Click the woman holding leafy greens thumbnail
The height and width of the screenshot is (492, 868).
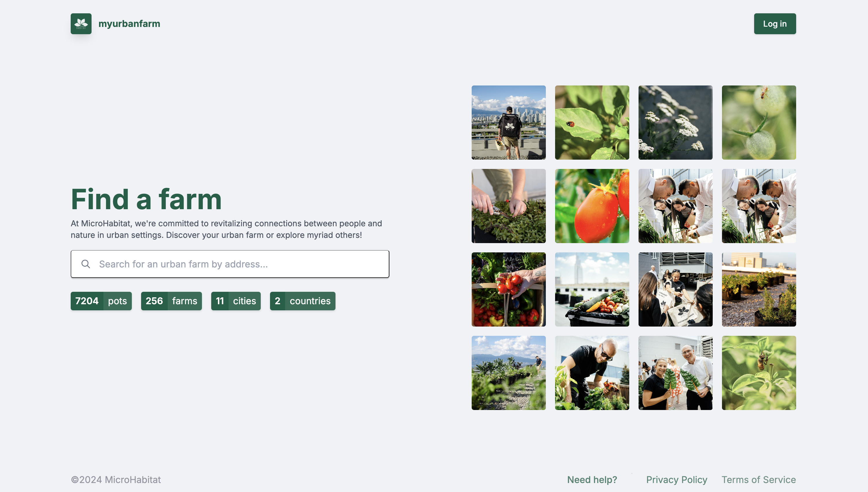675,373
